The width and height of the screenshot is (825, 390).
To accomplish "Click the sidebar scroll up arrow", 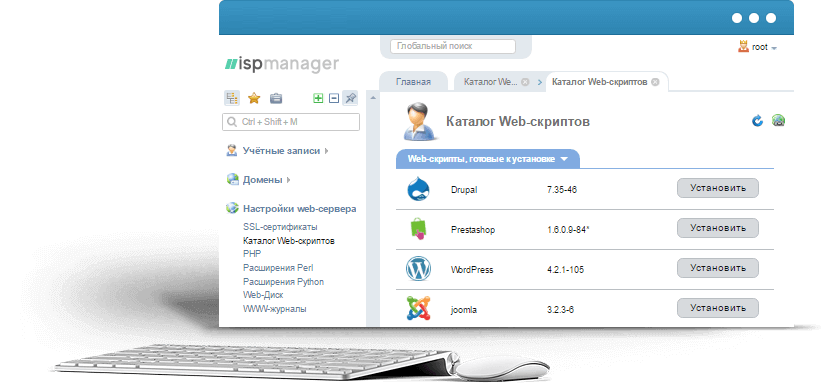I will tap(373, 98).
